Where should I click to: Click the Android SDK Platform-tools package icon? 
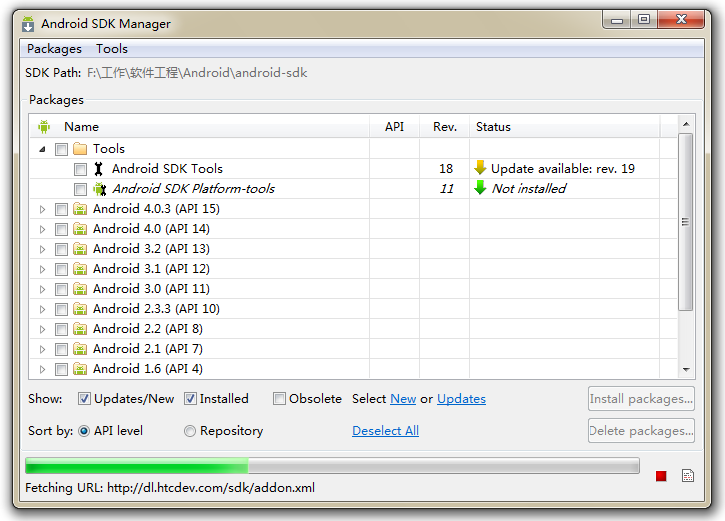click(99, 189)
